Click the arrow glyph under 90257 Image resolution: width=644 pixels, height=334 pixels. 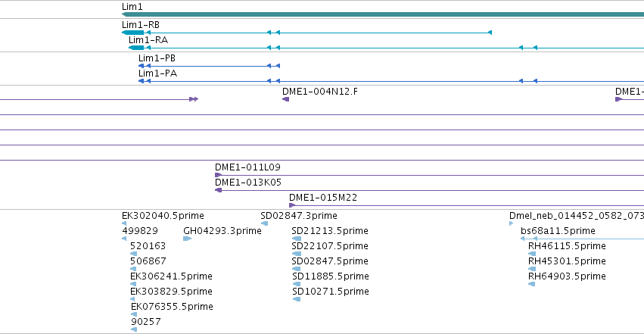[x=134, y=329]
